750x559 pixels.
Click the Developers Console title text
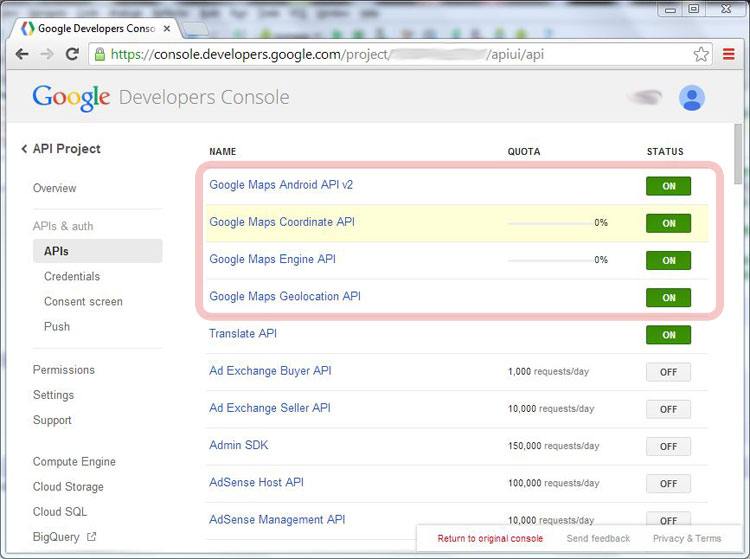pos(204,98)
